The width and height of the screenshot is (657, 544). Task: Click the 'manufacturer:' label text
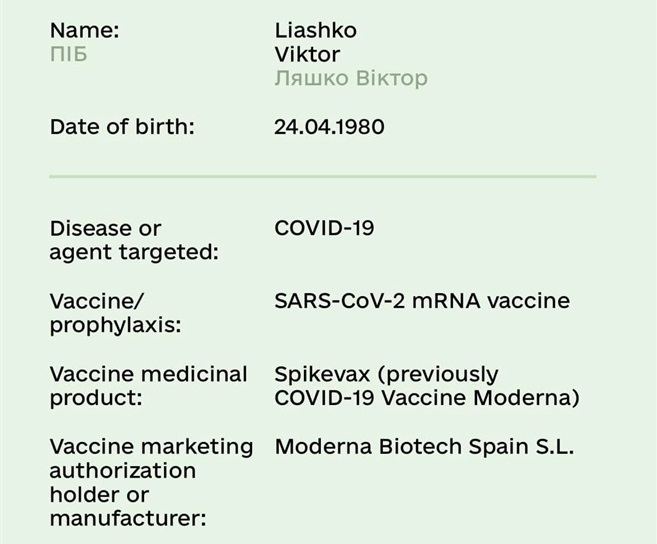(128, 518)
